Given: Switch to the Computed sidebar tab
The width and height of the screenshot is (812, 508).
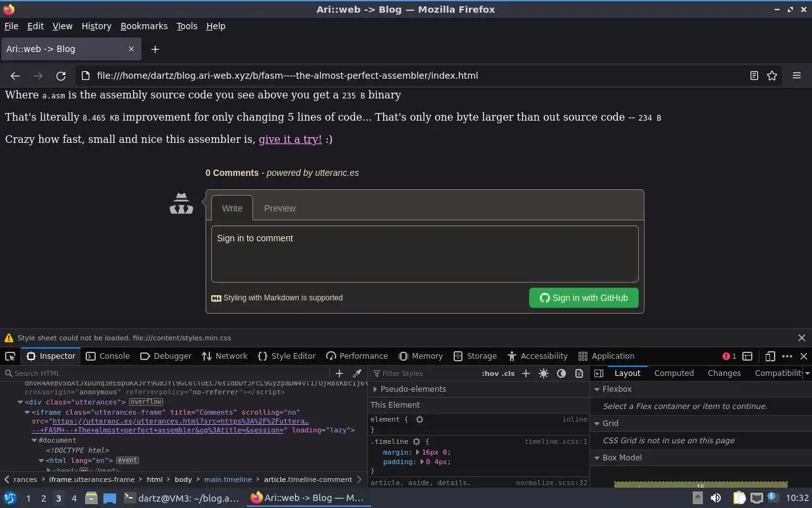Looking at the screenshot, I should 674,373.
